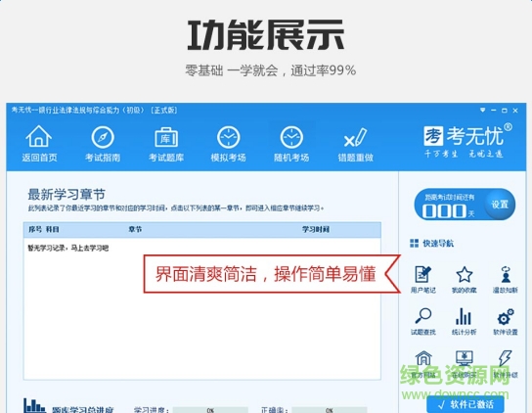Click 软件升级 lightning icon
This screenshot has height=413, width=532.
pos(506,358)
